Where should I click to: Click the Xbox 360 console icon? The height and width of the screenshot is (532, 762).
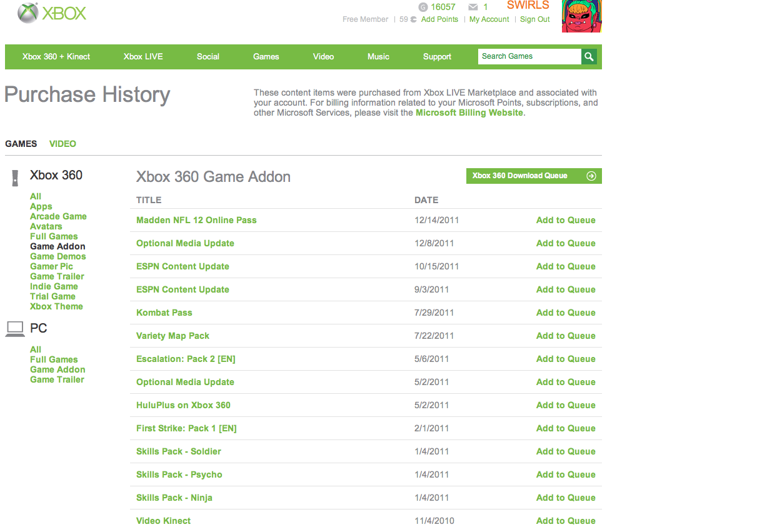tap(15, 177)
